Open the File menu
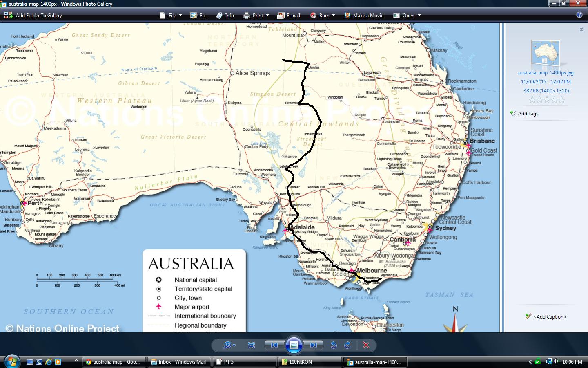This screenshot has width=588, height=368. pos(172,16)
